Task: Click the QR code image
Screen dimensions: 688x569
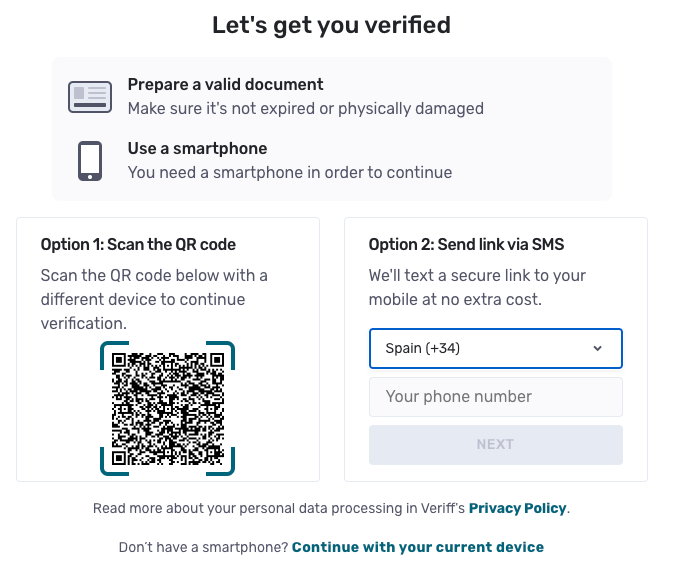Action: point(167,408)
